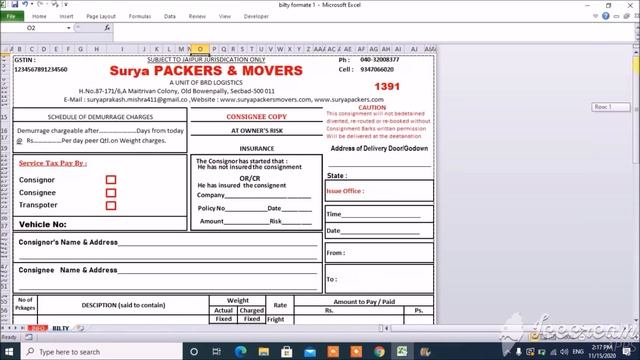Open Microsoft Store from taskbar
The image size is (640, 360).
[287, 352]
